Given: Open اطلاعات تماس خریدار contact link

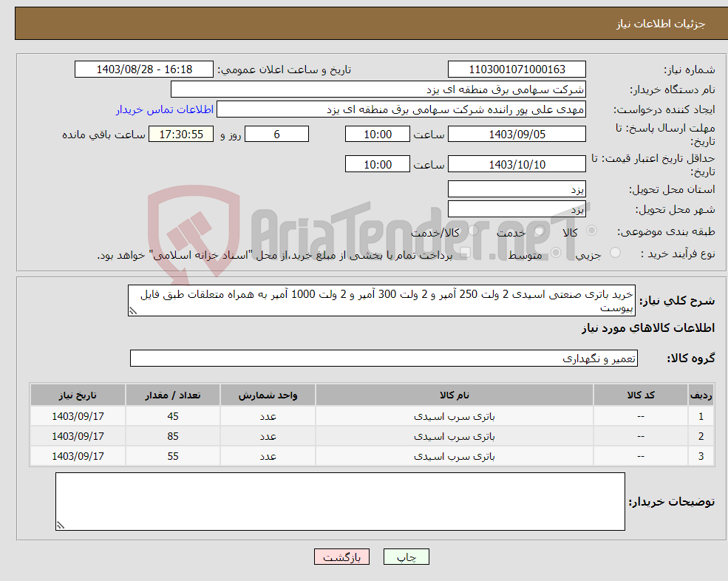Looking at the screenshot, I should pyautogui.click(x=164, y=109).
